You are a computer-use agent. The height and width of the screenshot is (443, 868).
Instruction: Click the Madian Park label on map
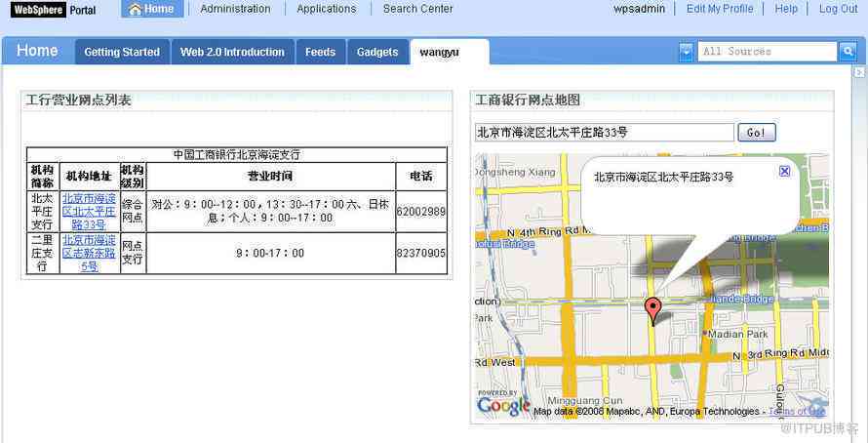738,334
